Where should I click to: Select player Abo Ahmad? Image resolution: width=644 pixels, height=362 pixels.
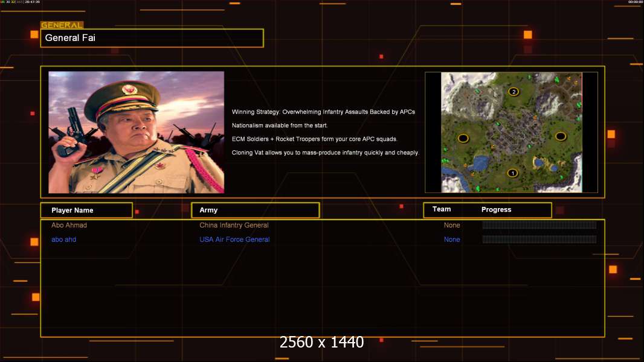[x=69, y=225]
